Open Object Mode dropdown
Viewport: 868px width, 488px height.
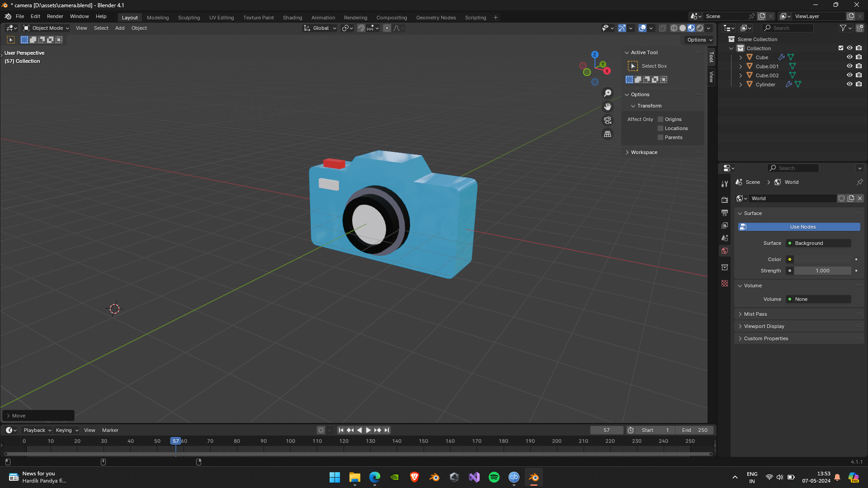[47, 28]
